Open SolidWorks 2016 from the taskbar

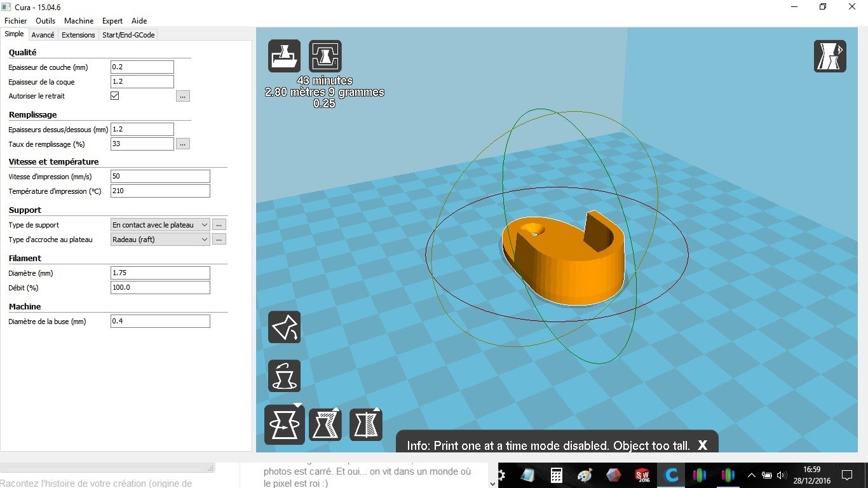pos(642,475)
